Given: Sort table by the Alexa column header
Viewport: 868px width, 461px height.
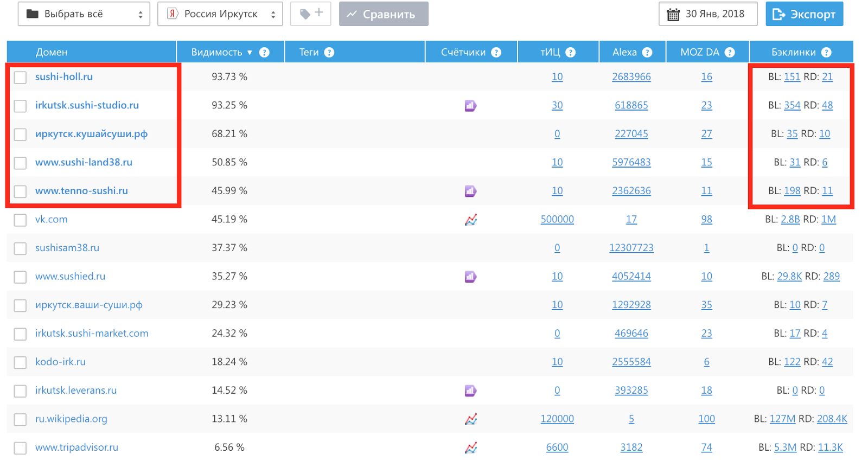Looking at the screenshot, I should 624,52.
